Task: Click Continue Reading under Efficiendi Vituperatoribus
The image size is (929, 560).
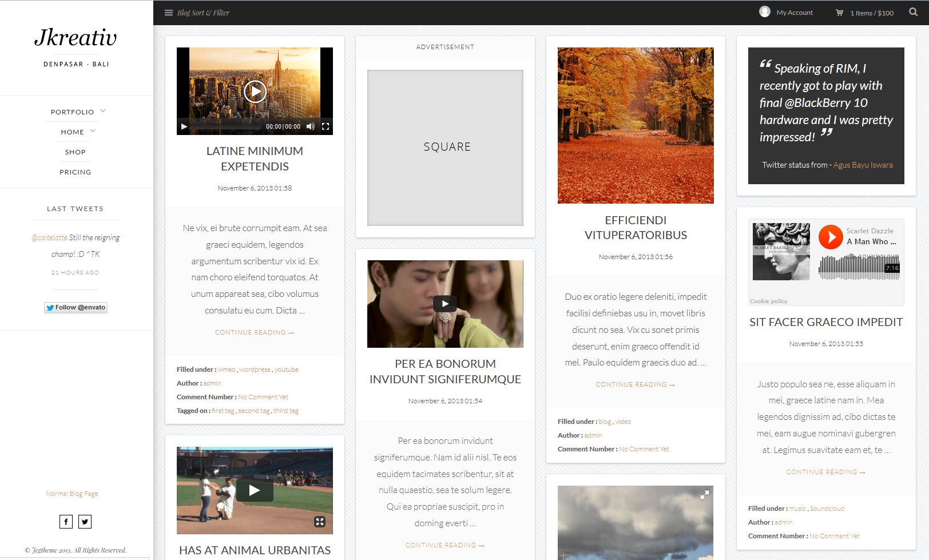Action: pos(635,384)
